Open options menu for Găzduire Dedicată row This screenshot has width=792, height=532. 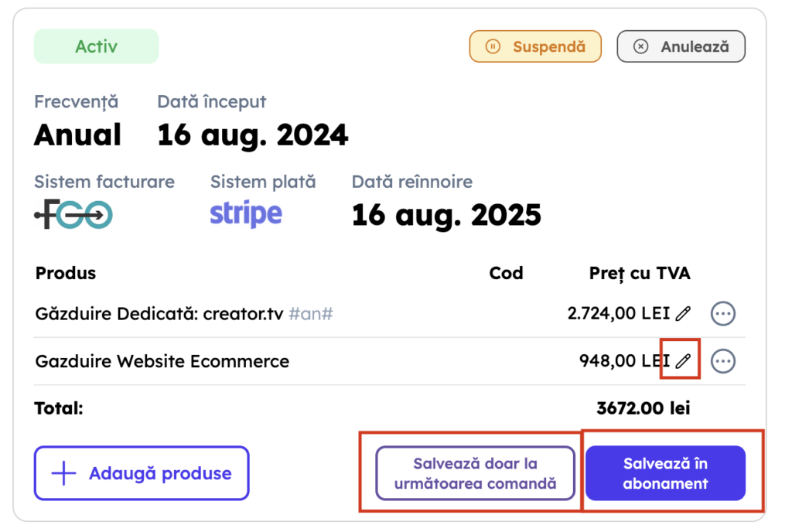click(722, 313)
